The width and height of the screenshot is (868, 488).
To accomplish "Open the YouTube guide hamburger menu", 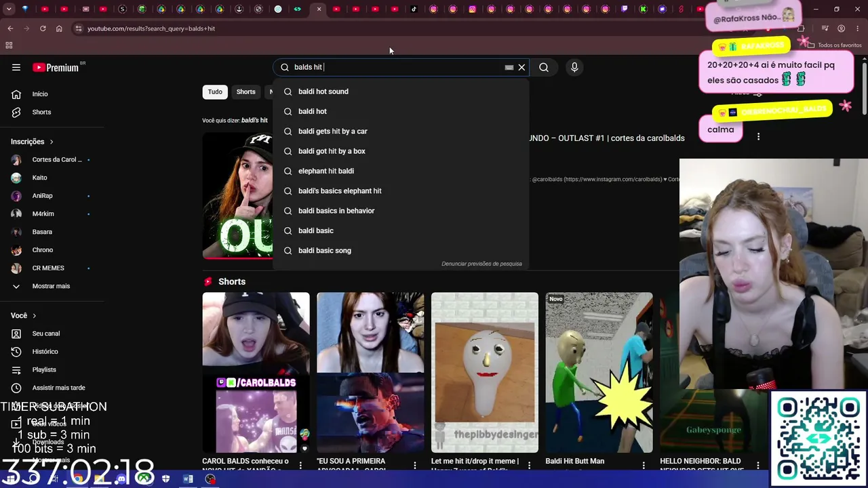I will pyautogui.click(x=16, y=67).
